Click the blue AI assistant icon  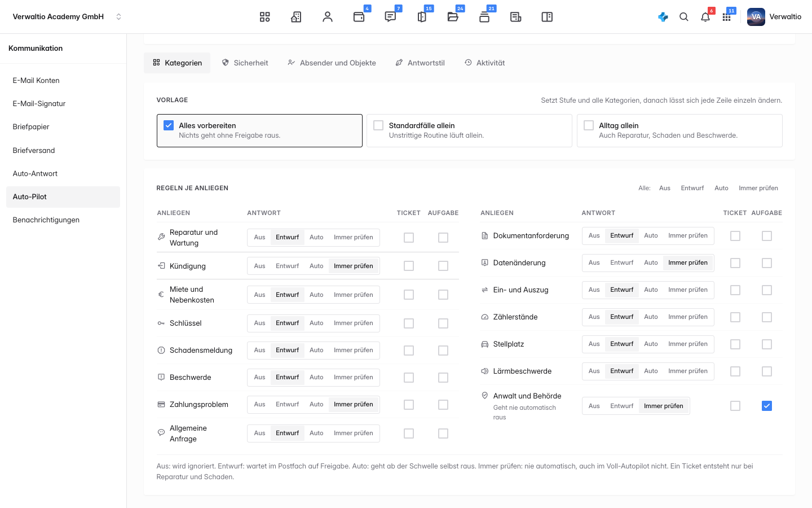tap(663, 17)
